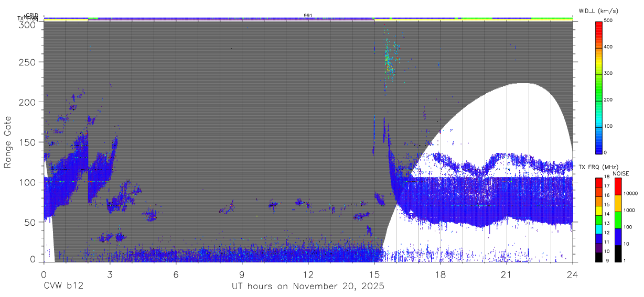Click the 300 label on the WID colorbar
Screen dimensions: 644x297
pos(609,73)
